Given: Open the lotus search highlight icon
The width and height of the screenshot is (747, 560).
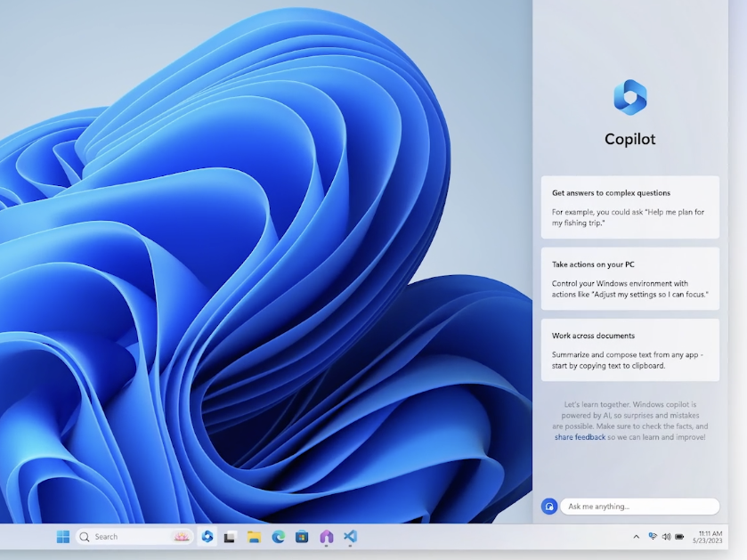Looking at the screenshot, I should 181,537.
